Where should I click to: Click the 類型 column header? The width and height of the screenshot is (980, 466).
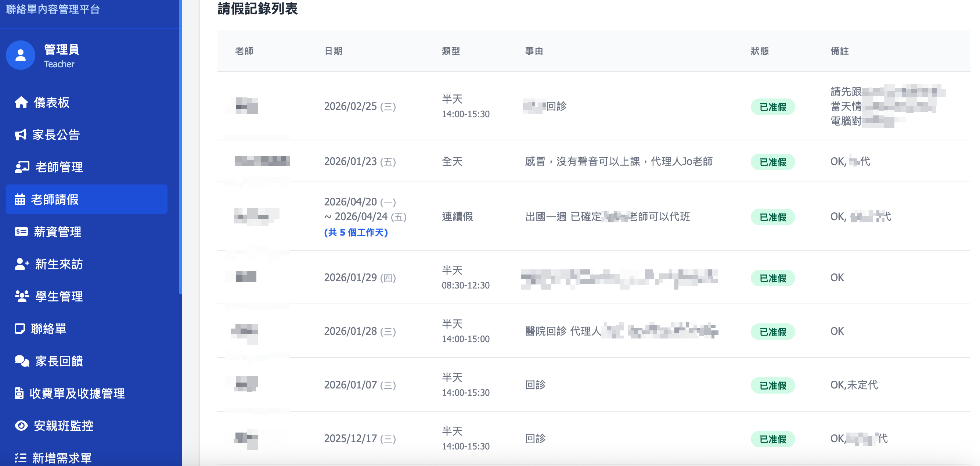[451, 51]
